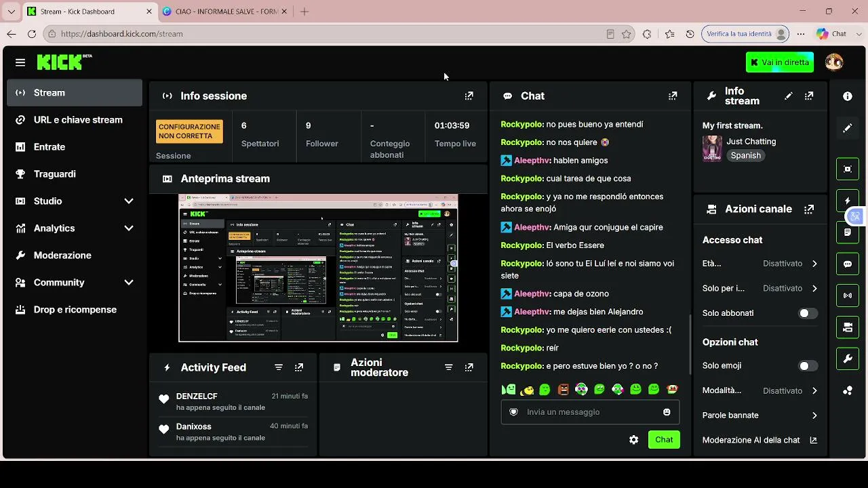Click the floating translate icon
The height and width of the screenshot is (488, 868).
856,216
